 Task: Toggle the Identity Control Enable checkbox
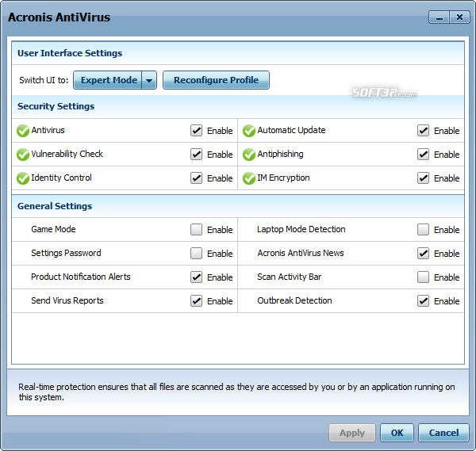pos(197,178)
